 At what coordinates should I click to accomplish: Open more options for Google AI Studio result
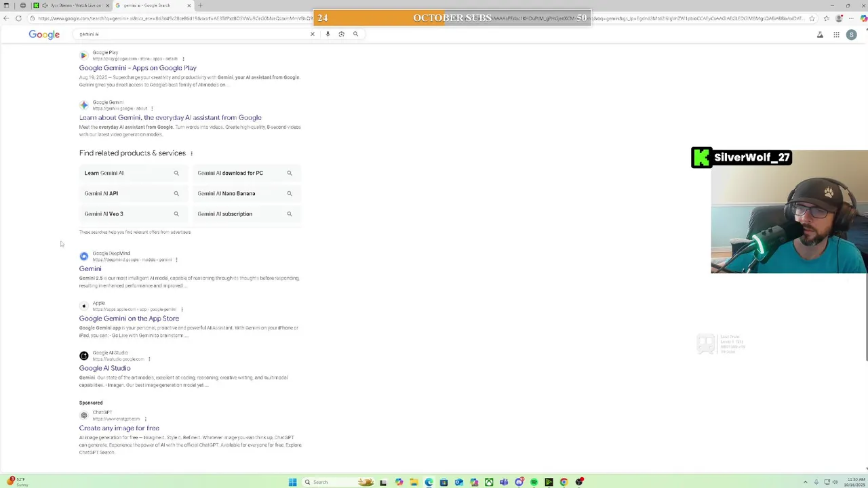[149, 359]
